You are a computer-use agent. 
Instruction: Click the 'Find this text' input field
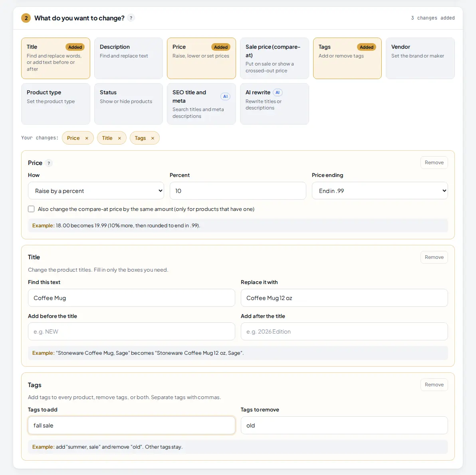131,298
